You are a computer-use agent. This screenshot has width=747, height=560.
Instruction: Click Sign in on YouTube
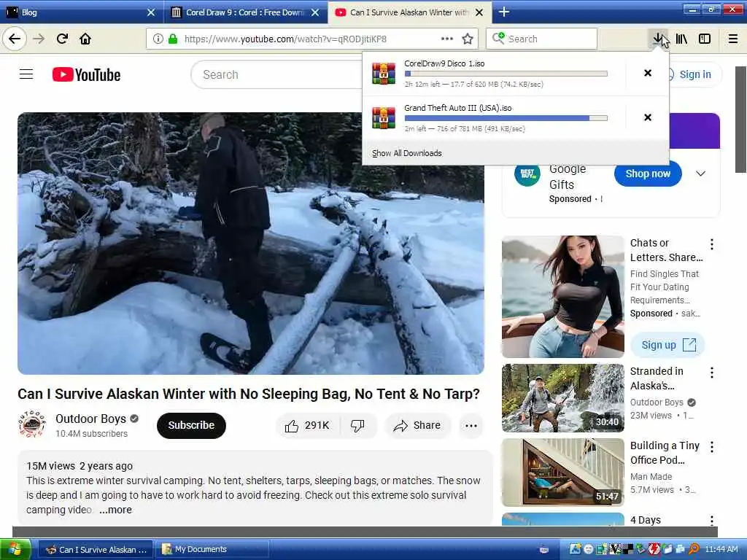[x=694, y=74]
